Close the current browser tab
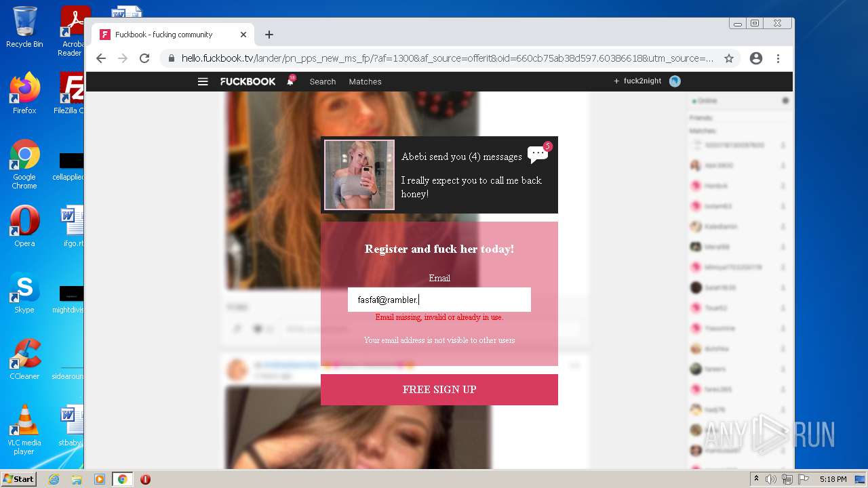This screenshot has height=488, width=868. tap(243, 35)
